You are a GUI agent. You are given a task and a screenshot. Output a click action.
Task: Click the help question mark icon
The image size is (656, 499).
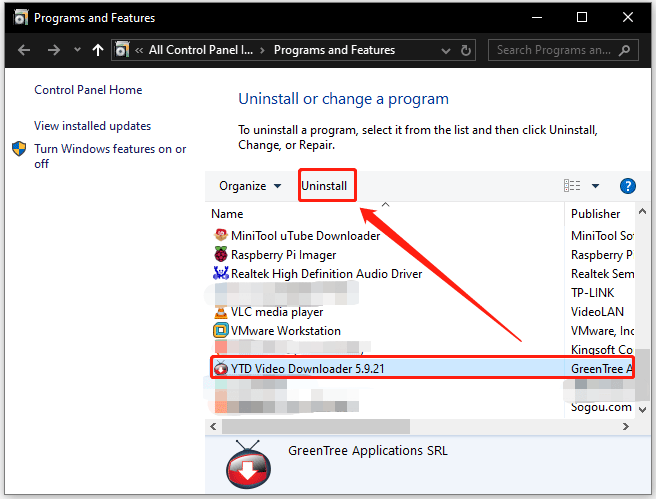(628, 186)
